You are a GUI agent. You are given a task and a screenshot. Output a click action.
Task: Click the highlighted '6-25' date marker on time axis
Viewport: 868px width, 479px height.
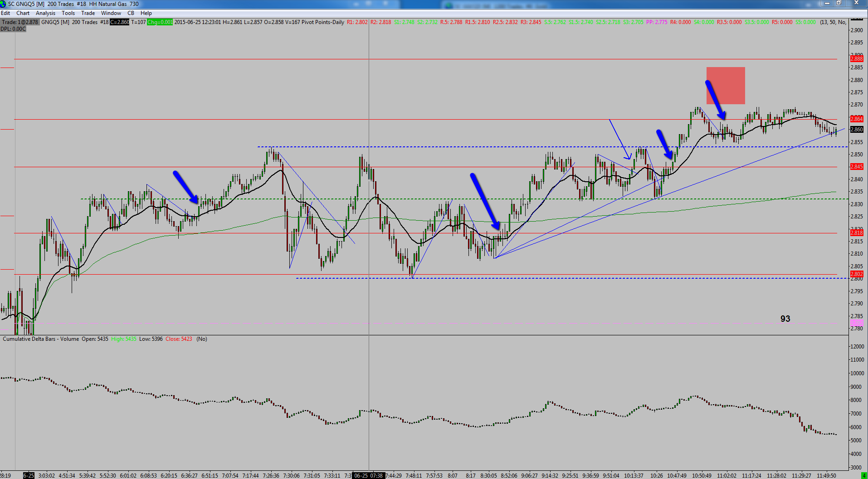[x=29, y=476]
